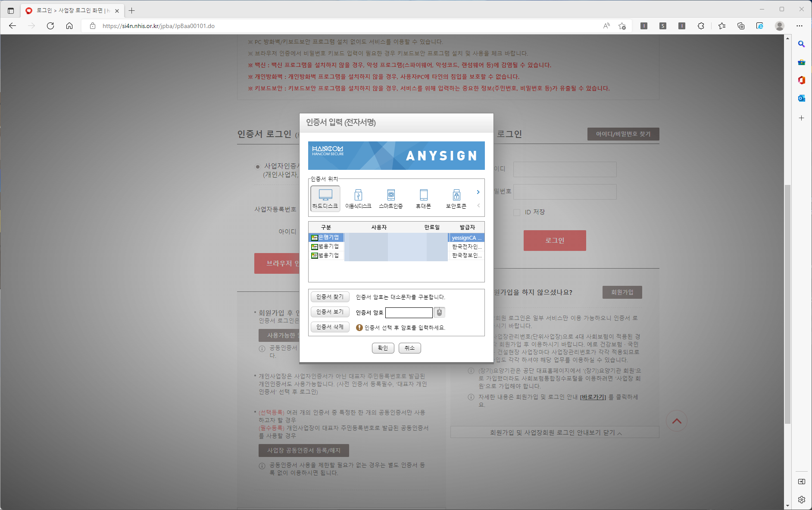Viewport: 812px width, 510px height.
Task: Open sidebar settings gear
Action: [801, 500]
